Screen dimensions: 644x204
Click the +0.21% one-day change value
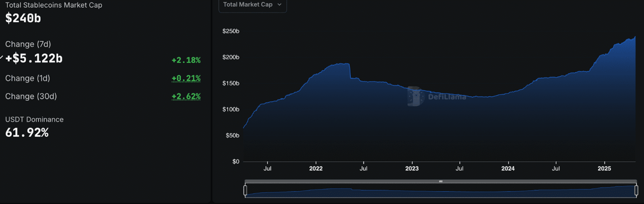coord(186,78)
